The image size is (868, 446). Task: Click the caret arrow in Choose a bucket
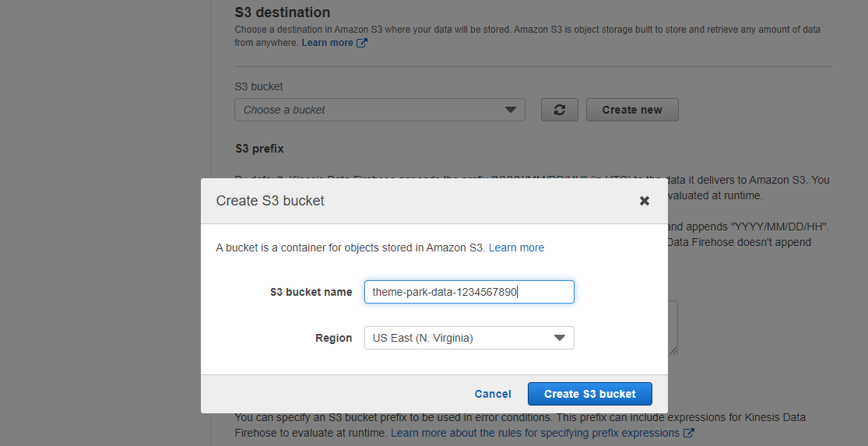[511, 110]
